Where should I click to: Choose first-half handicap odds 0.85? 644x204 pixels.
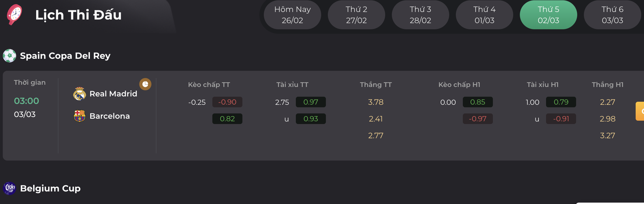pyautogui.click(x=478, y=102)
